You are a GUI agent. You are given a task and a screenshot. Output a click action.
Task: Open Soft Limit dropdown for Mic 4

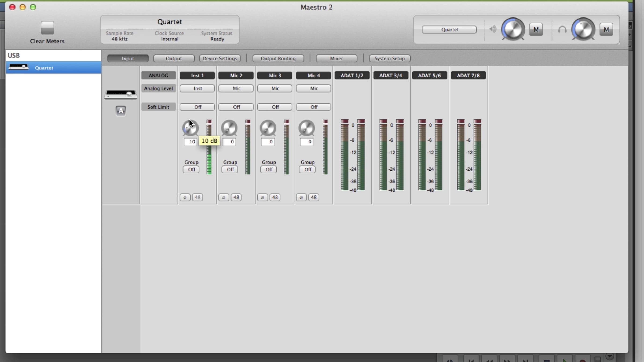(313, 107)
